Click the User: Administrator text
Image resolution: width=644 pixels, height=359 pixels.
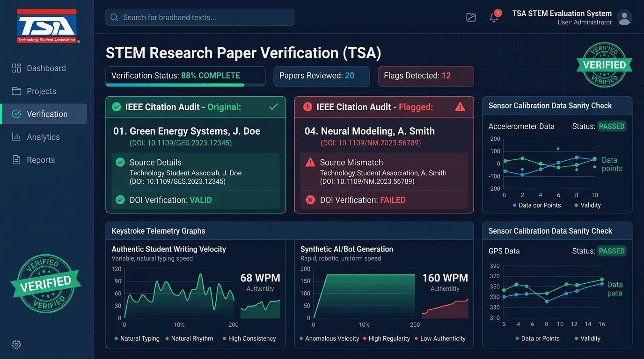585,22
